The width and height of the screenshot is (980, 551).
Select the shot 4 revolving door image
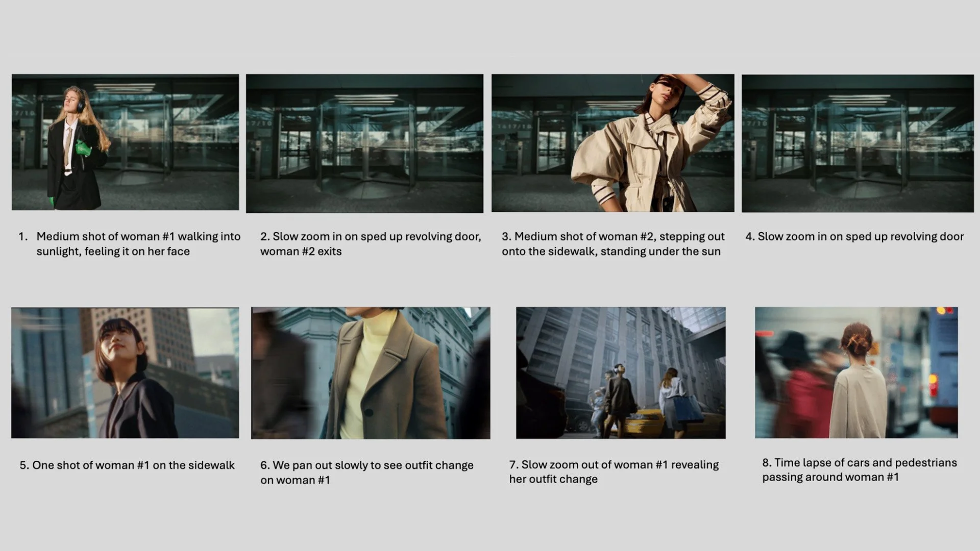[857, 143]
